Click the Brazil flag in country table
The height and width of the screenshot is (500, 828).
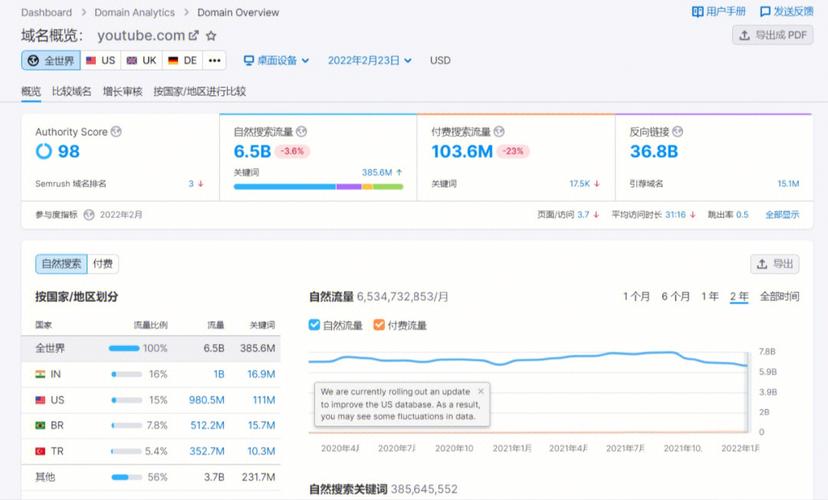tap(40, 425)
